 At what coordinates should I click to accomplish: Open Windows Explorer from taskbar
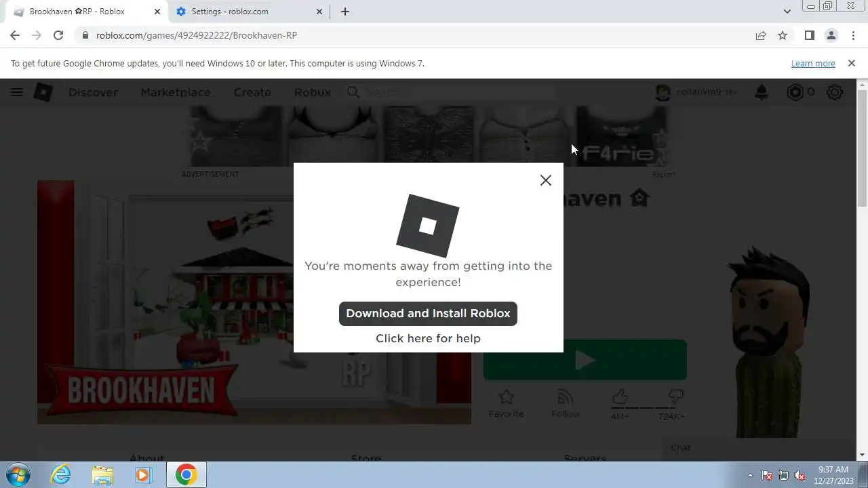(x=102, y=475)
